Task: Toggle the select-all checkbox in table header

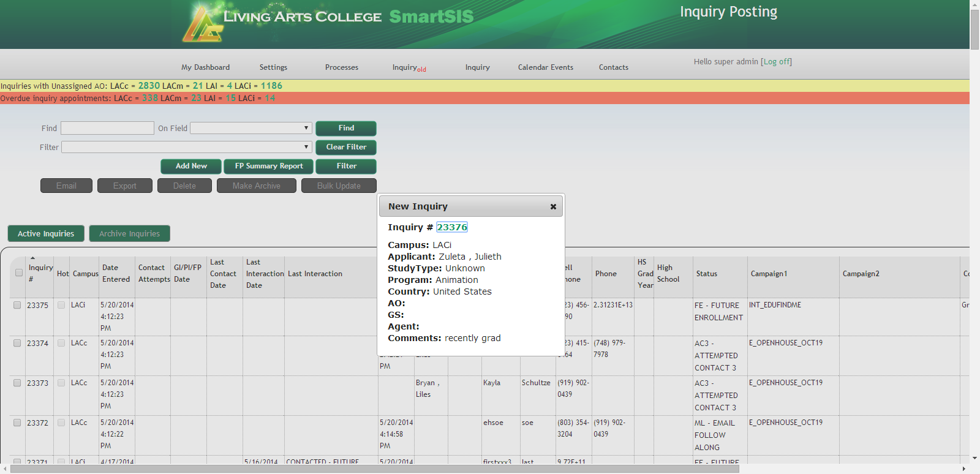Action: [x=18, y=273]
